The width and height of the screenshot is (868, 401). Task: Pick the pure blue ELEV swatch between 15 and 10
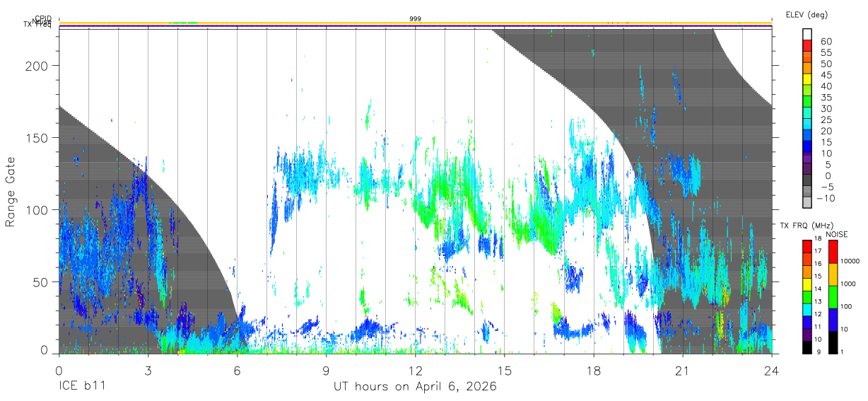pyautogui.click(x=808, y=146)
